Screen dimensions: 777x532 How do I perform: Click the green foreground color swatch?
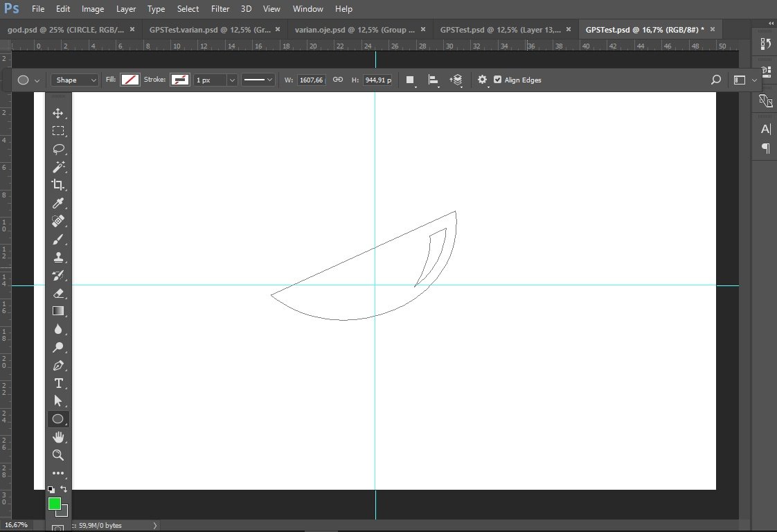[x=55, y=504]
